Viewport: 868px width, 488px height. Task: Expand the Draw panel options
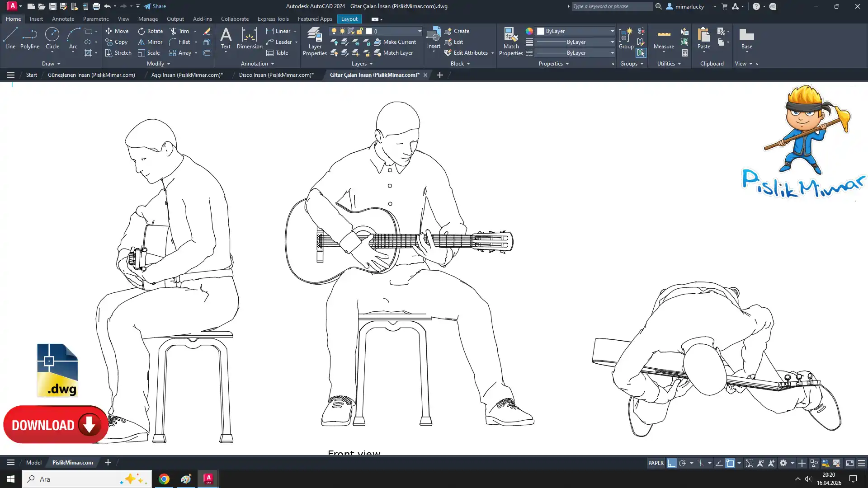(51, 64)
